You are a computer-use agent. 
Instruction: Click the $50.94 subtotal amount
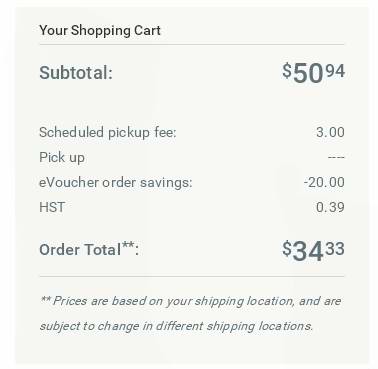[313, 72]
